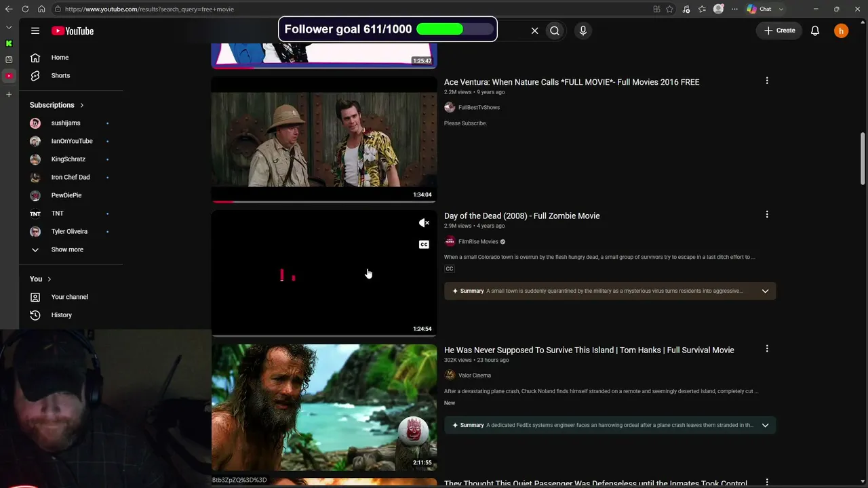Click the CC badge under Day of the Dead
This screenshot has height=488, width=868.
449,269
